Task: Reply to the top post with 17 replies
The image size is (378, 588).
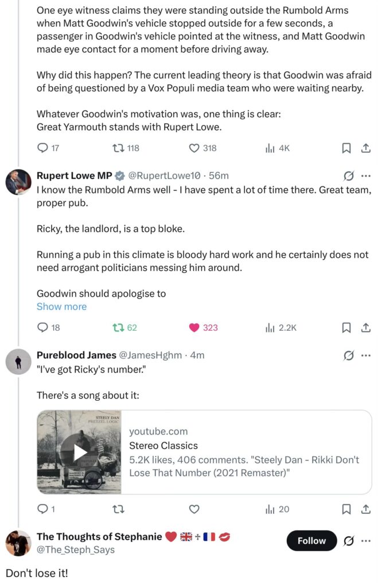Action: pos(42,148)
